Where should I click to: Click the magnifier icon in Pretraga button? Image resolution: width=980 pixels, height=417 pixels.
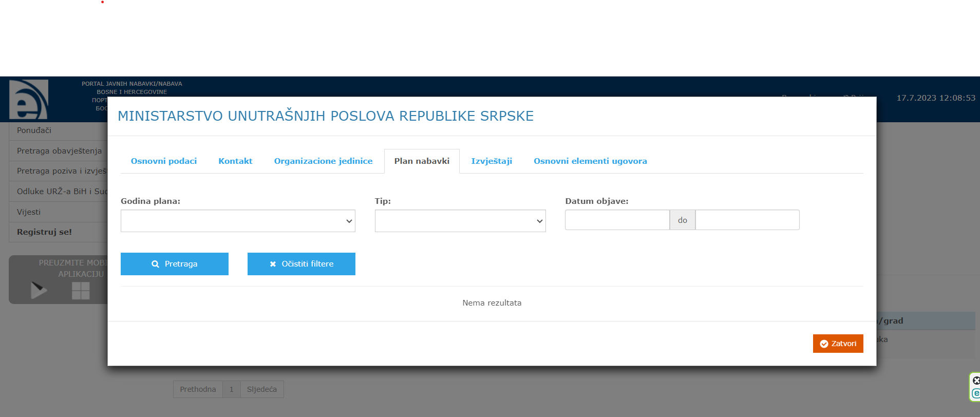[155, 264]
